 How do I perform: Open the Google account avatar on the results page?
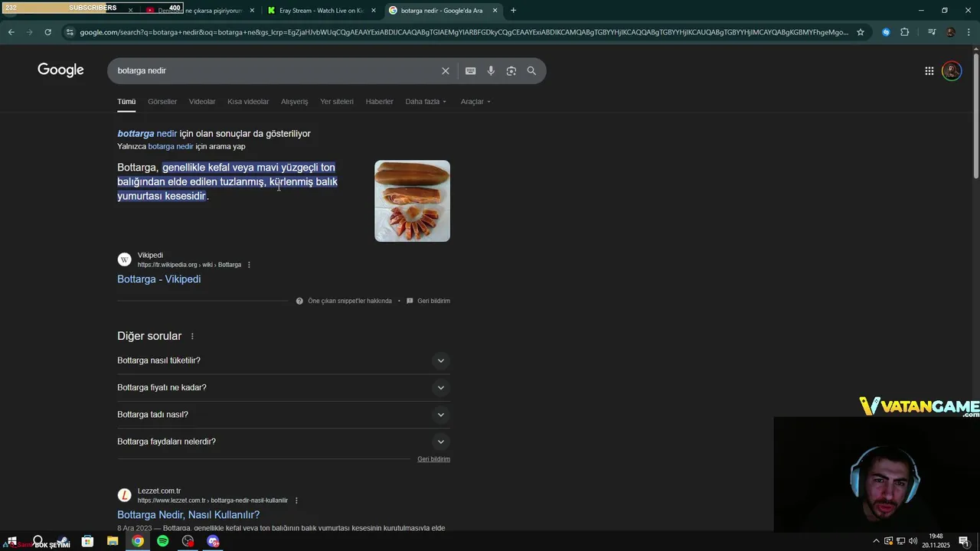[952, 70]
